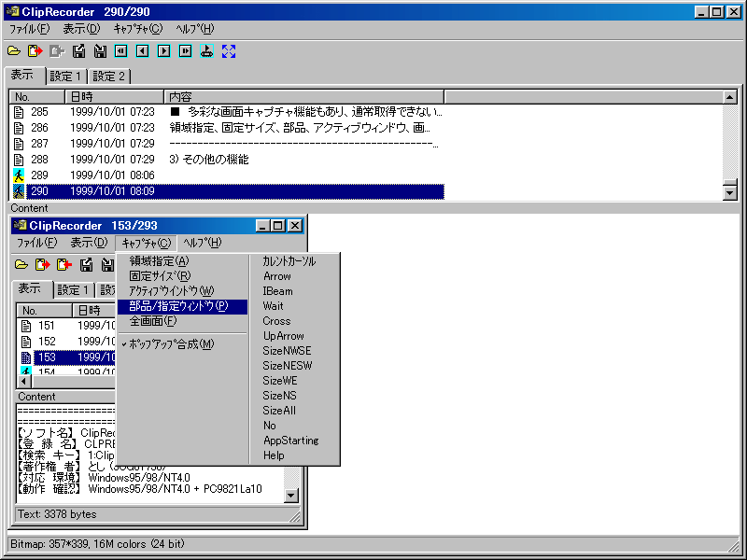Open the キャプチャ(C) menu in the main window
747x560 pixels.
point(138,29)
